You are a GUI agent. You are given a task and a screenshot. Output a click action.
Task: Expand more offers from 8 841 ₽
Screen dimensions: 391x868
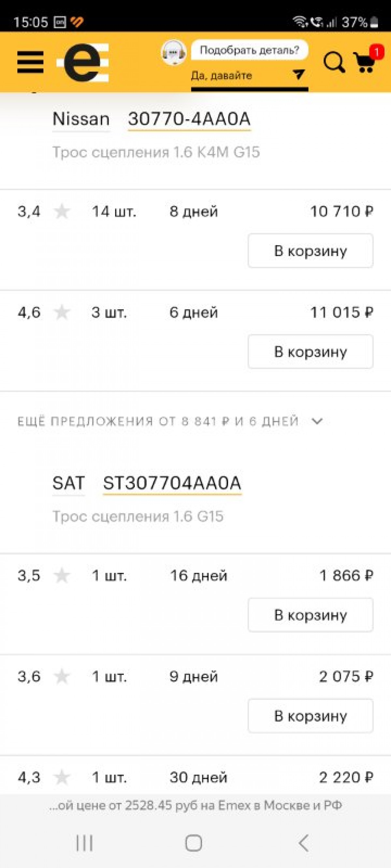point(170,421)
